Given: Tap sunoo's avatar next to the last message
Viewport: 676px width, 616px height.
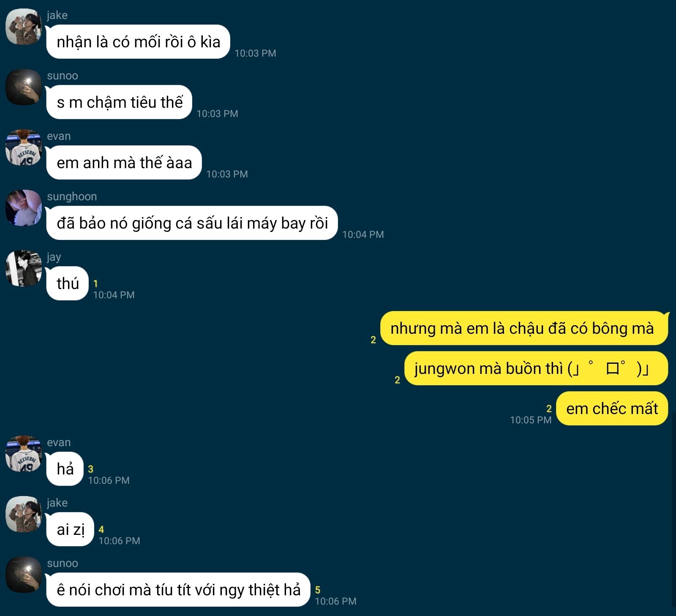Looking at the screenshot, I should point(24,575).
